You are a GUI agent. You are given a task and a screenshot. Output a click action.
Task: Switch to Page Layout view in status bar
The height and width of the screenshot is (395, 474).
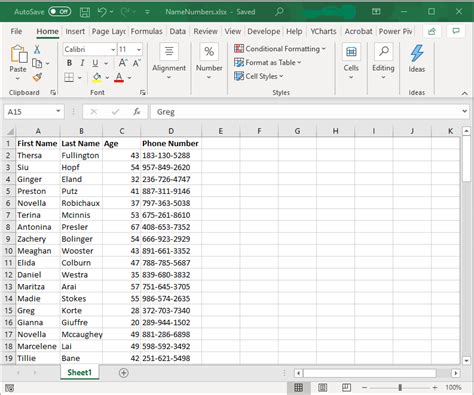click(x=322, y=387)
